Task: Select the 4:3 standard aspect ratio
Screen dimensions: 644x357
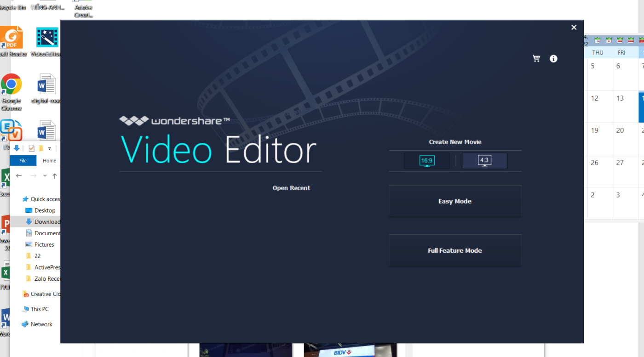Action: tap(484, 161)
